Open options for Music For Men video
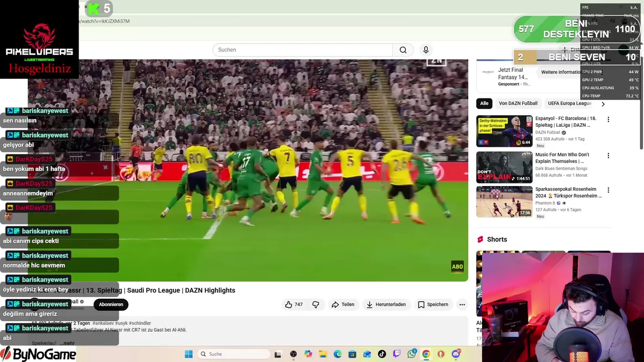This screenshot has height=362, width=644. (608, 156)
